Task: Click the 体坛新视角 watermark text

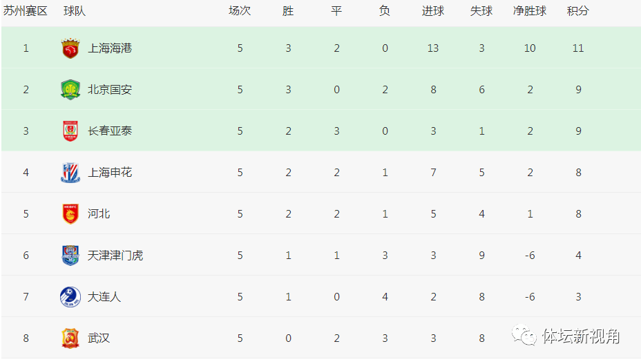Action: [580, 336]
